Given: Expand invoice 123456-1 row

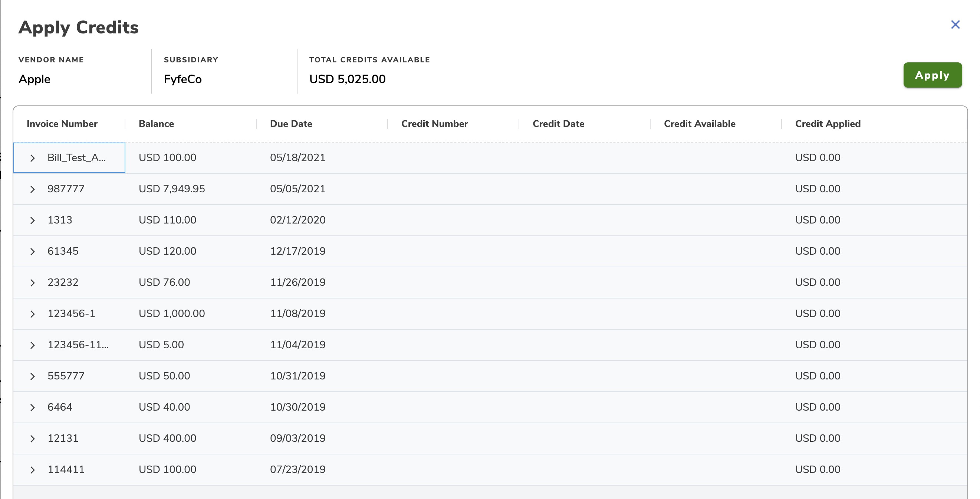Looking at the screenshot, I should 32,314.
